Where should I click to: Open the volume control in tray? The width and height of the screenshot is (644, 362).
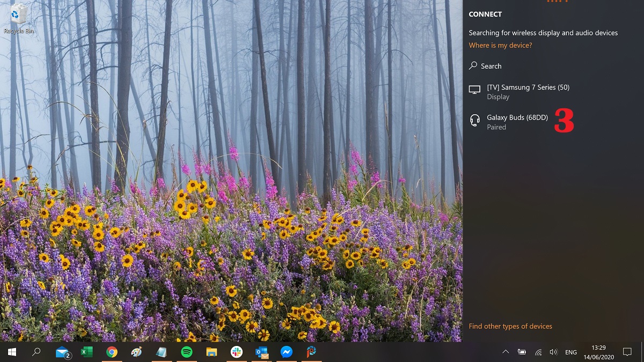pyautogui.click(x=554, y=352)
